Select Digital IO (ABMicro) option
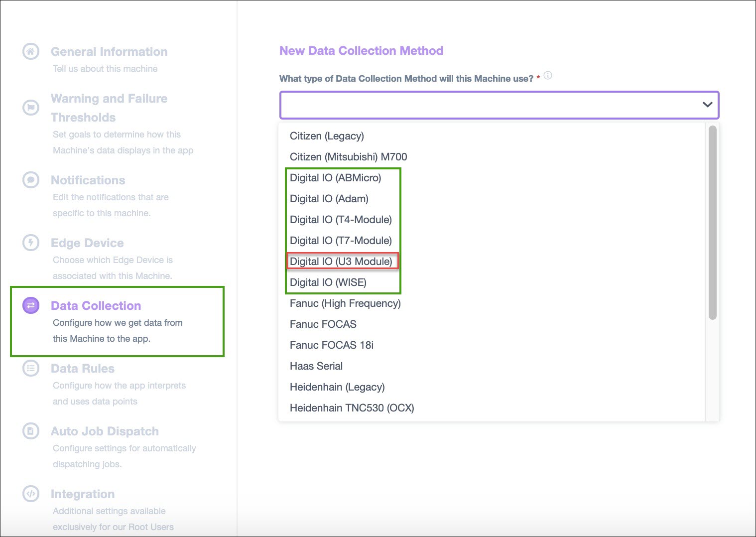Viewport: 756px width, 537px height. coord(335,178)
